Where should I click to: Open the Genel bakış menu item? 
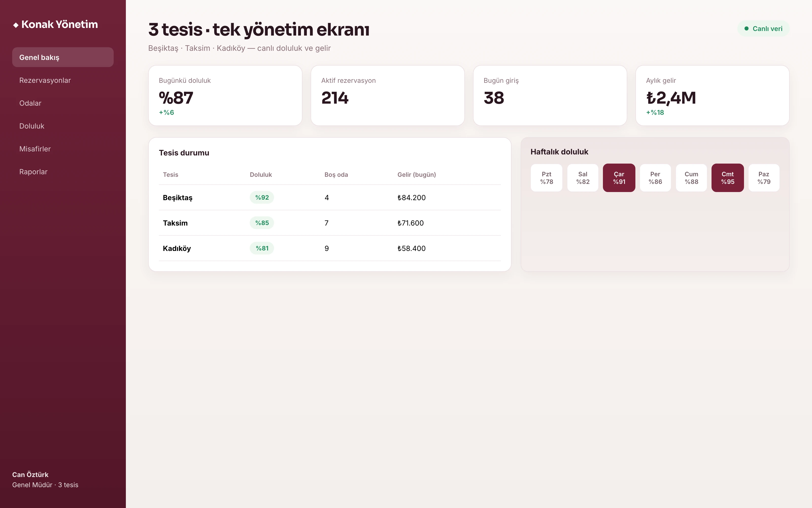[x=63, y=57]
